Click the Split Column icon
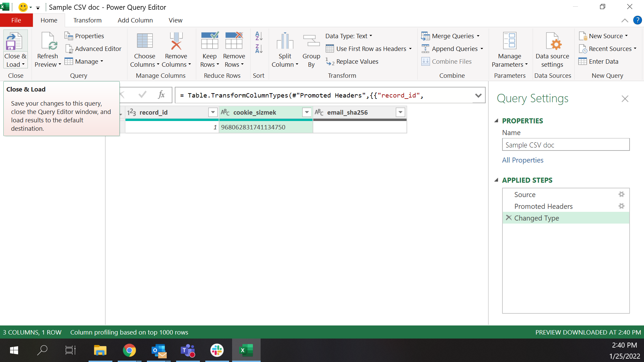Image resolution: width=644 pixels, height=362 pixels. [x=285, y=42]
